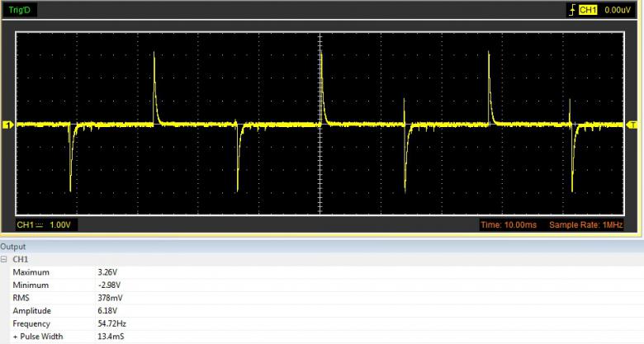
Task: Click the CH1 DC coupling label
Action: [x=30, y=225]
